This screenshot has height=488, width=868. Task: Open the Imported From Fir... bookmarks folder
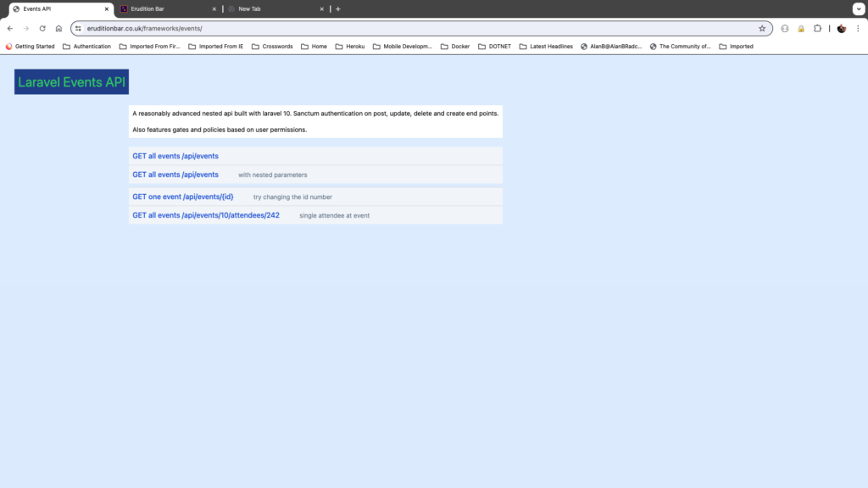(x=149, y=47)
